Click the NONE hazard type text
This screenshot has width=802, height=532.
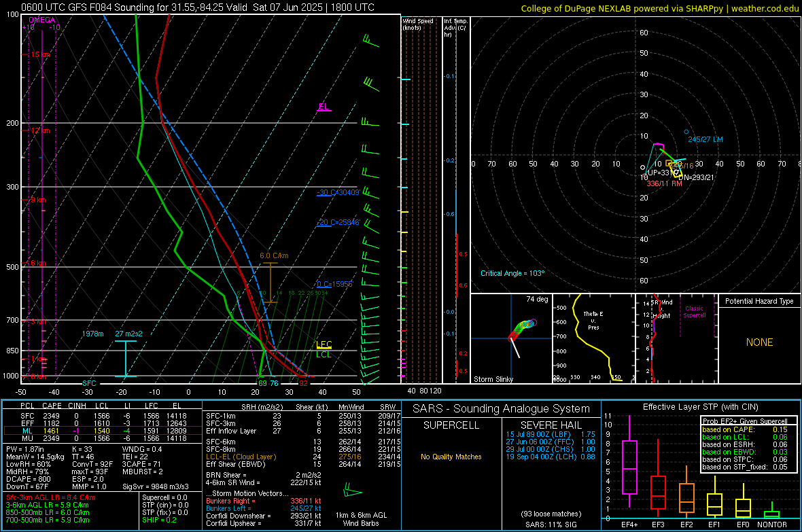click(x=759, y=342)
